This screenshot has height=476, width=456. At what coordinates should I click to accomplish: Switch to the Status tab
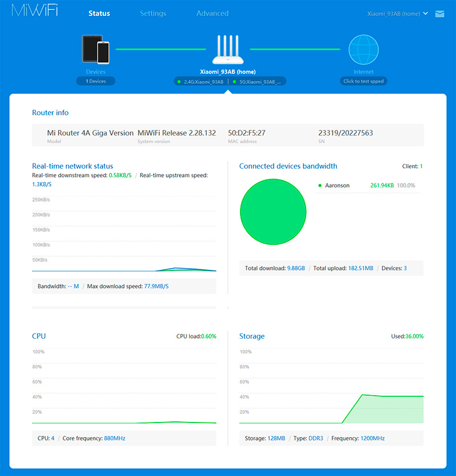pyautogui.click(x=99, y=14)
